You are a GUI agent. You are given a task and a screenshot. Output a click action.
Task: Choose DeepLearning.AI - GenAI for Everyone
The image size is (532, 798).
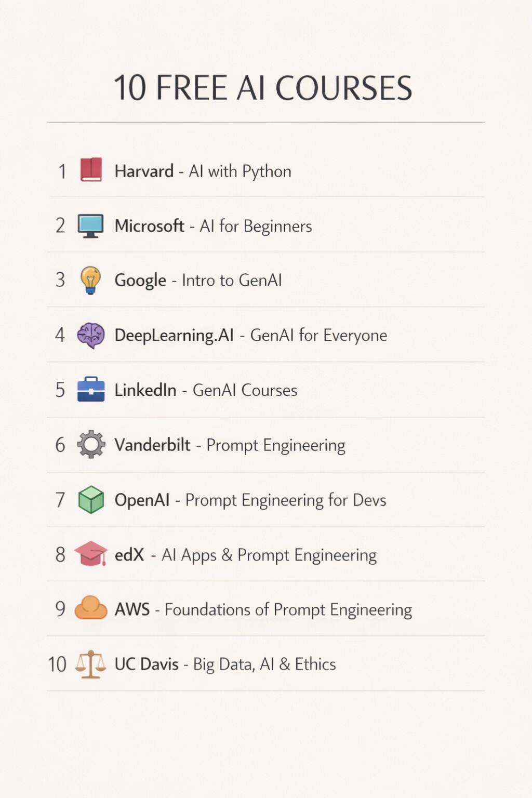[x=250, y=336]
